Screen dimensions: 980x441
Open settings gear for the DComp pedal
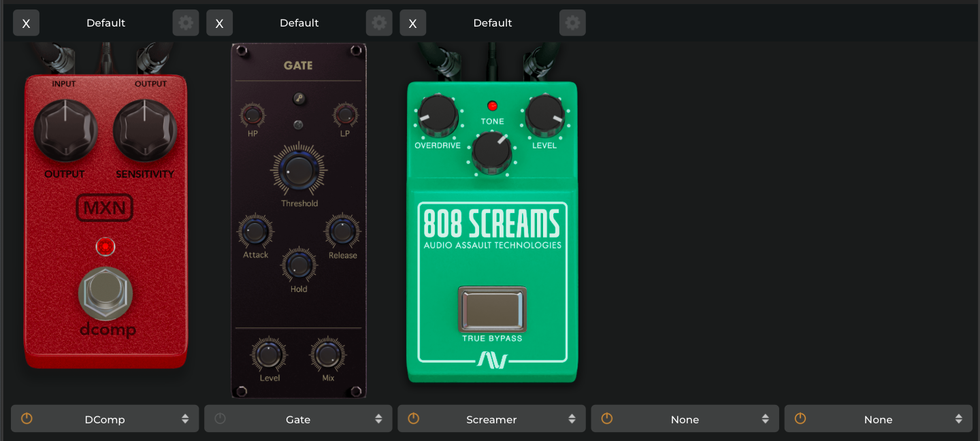coord(185,23)
